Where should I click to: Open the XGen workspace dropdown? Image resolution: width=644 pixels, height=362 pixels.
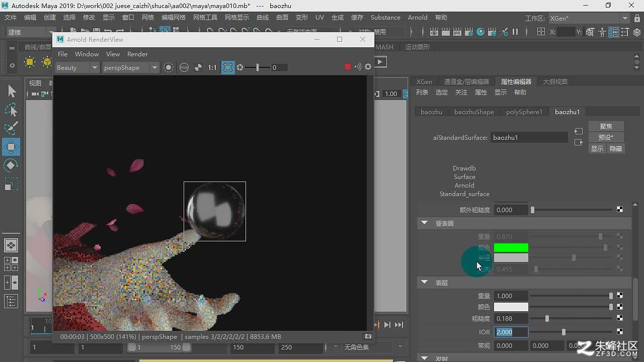pyautogui.click(x=589, y=18)
